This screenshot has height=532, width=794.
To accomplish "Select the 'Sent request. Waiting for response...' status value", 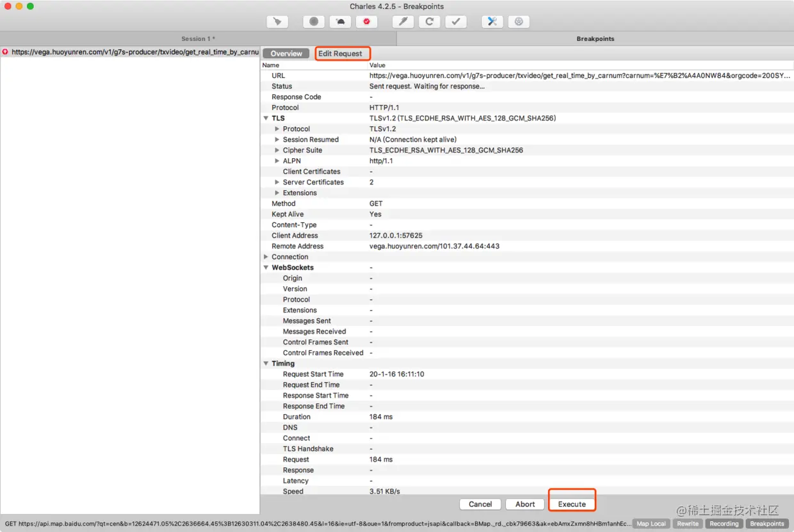I will point(427,86).
